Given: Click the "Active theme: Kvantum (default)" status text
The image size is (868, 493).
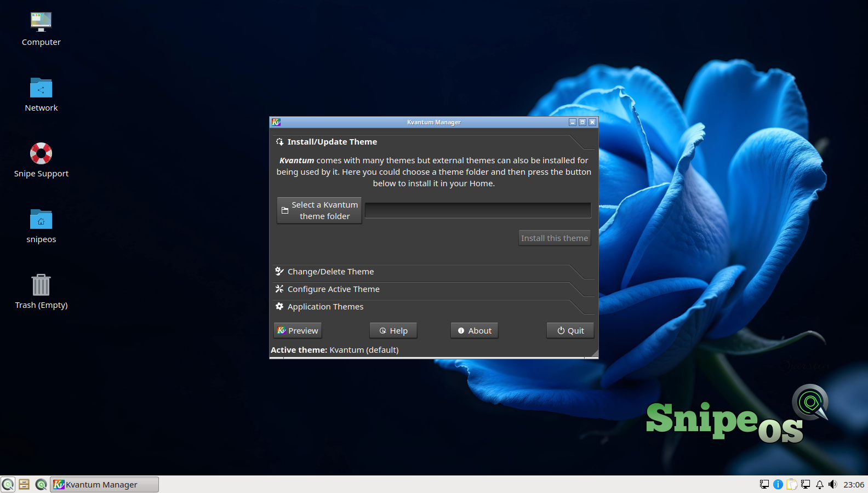Looking at the screenshot, I should pyautogui.click(x=335, y=350).
